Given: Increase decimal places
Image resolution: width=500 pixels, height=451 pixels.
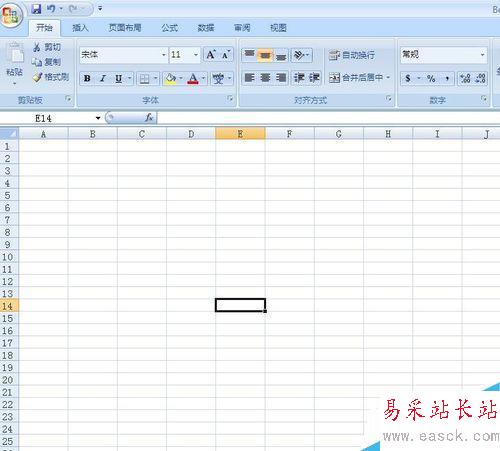Looking at the screenshot, I should click(465, 79).
